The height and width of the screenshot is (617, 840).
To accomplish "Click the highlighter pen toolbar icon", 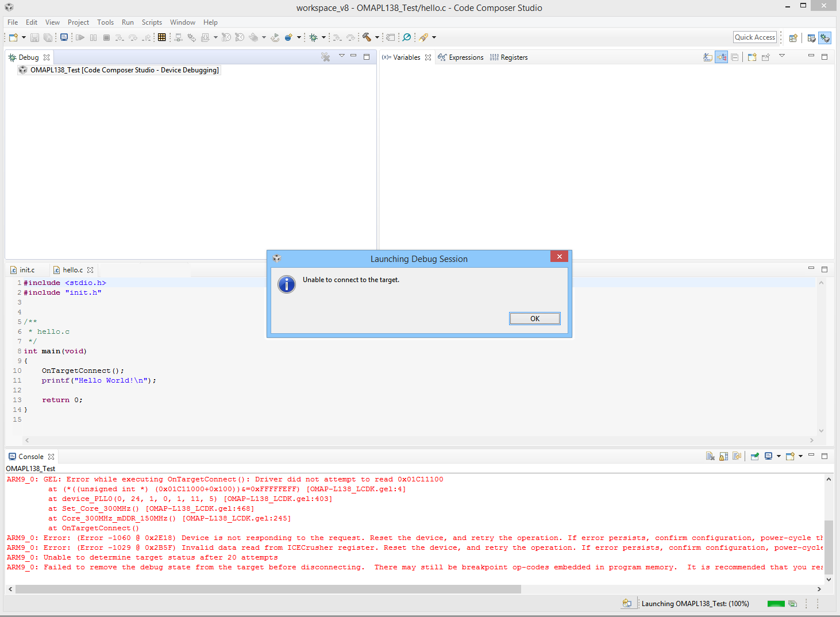I will tap(423, 37).
